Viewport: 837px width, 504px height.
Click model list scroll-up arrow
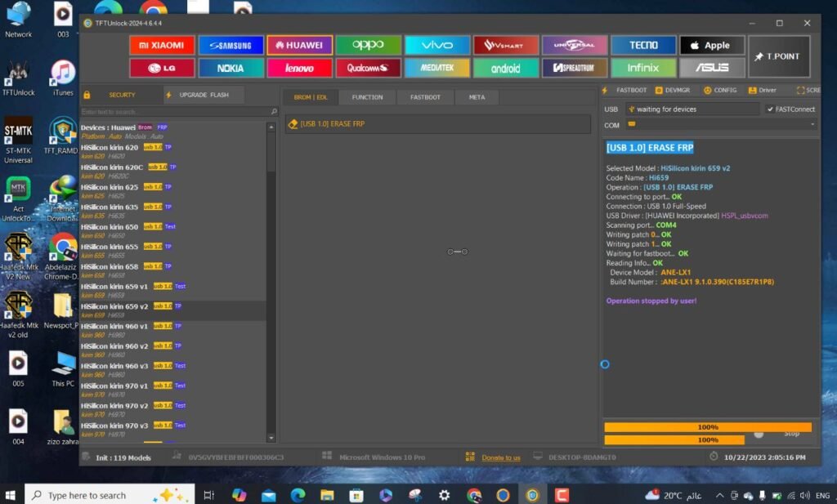[x=271, y=127]
